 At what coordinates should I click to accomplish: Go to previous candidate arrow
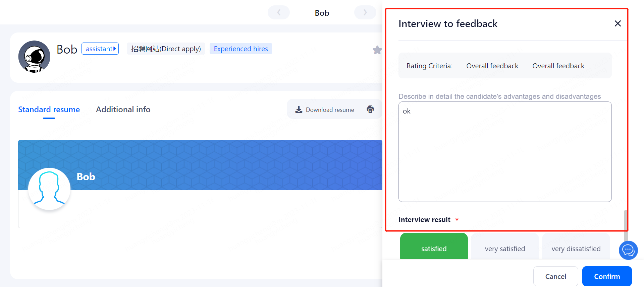[x=279, y=13]
